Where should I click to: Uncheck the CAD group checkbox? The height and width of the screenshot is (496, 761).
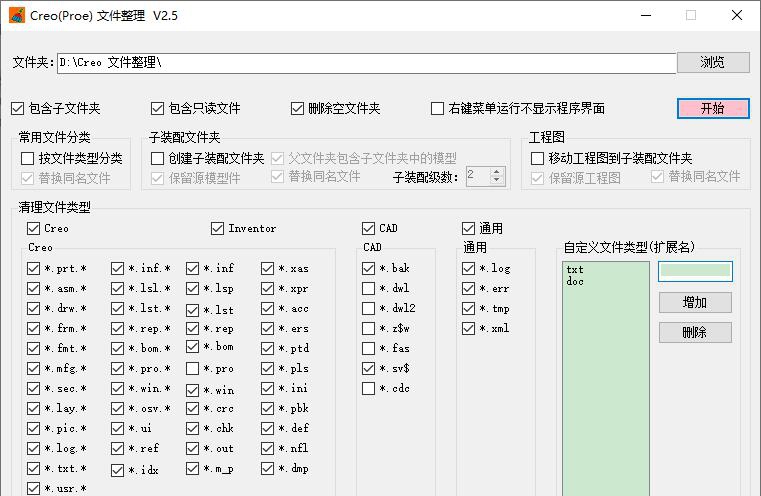coord(368,228)
